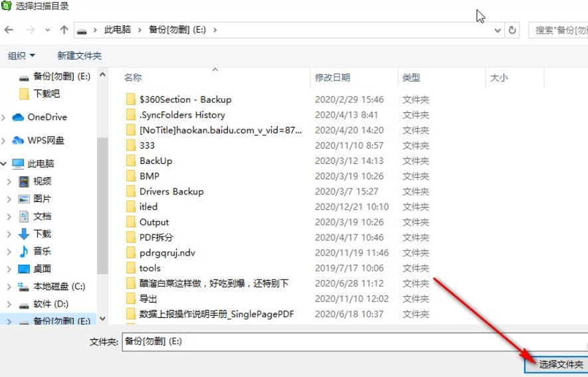588x377 pixels.
Task: Click the WPS网盘 icon in sidebar
Action: [18, 141]
